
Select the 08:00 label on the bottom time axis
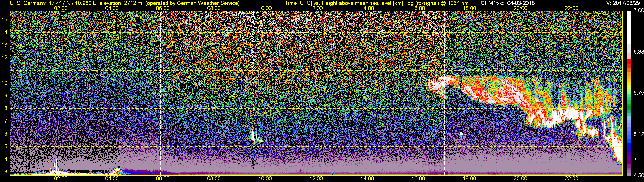(x=214, y=179)
